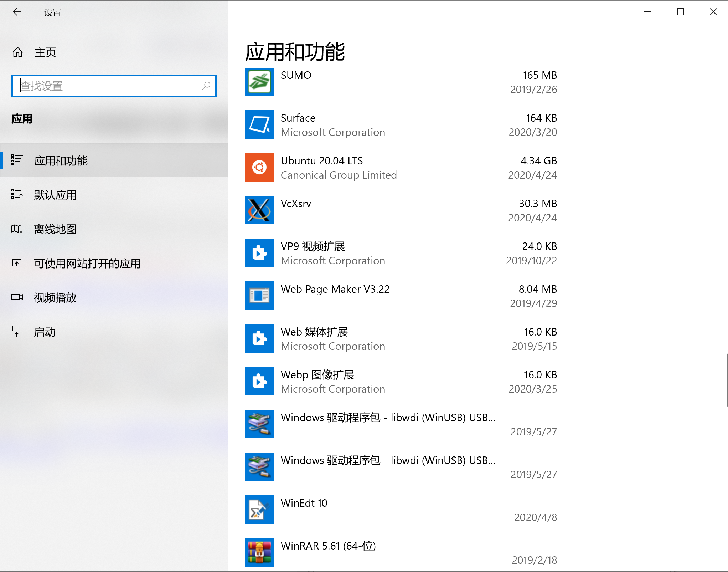Select Ubuntu 20.04 LTS entry name
Viewport: 728px width, 572px height.
(322, 161)
